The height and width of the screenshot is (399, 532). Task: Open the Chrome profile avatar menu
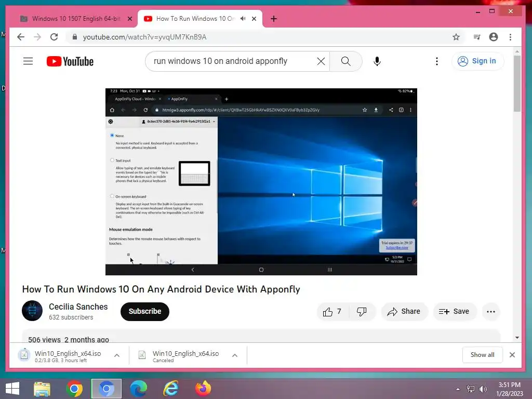coord(494,37)
